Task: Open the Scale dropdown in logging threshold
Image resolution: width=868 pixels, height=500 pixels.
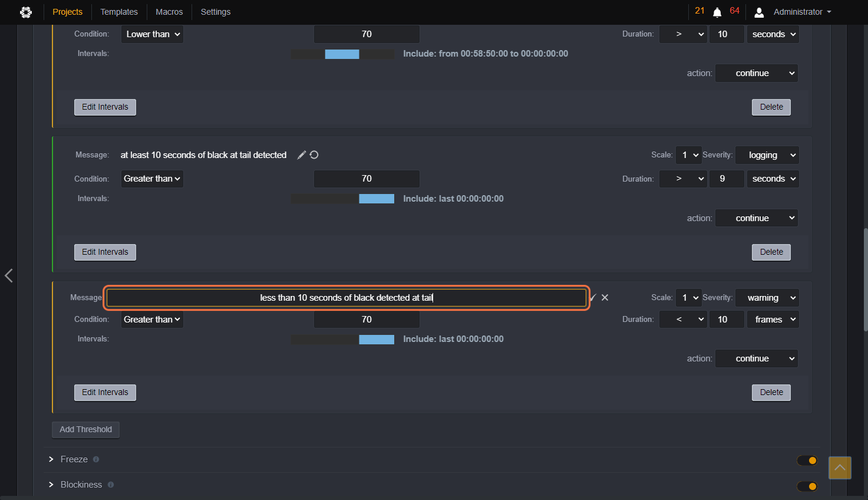Action: (688, 155)
